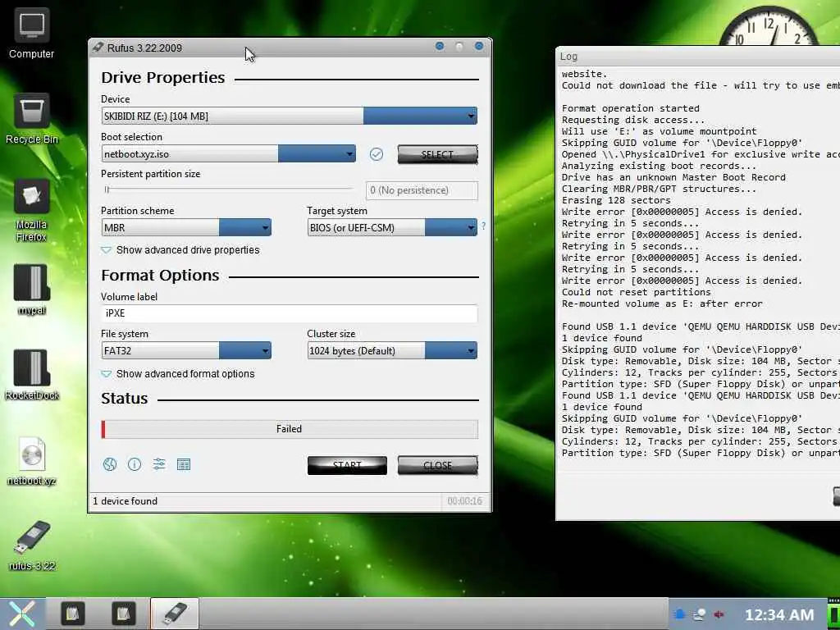Click 'Could not reset partitions' in Log

point(637,292)
